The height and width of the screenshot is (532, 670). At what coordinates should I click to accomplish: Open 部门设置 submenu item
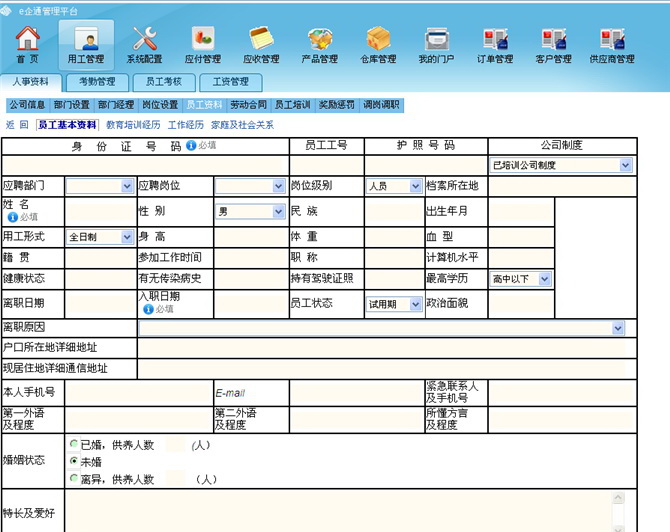72,105
